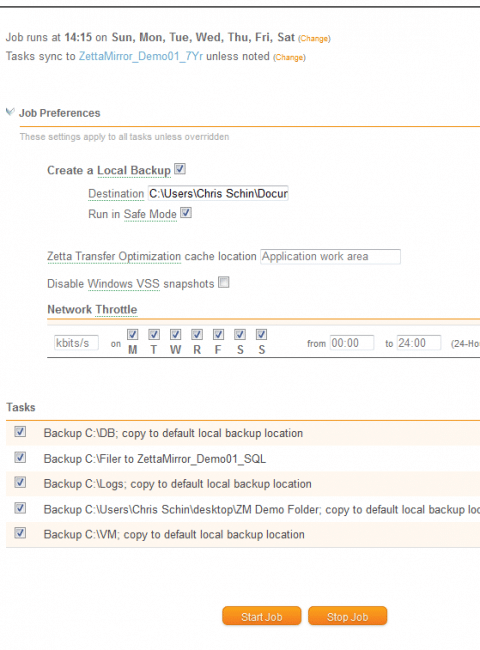
Task: Select ZM Demo Folder backup task text
Action: 262,509
